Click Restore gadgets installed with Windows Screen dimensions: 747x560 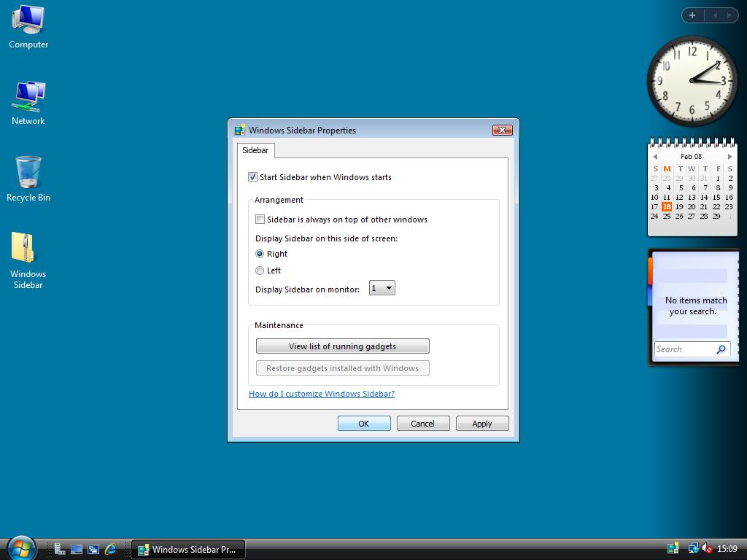click(343, 368)
